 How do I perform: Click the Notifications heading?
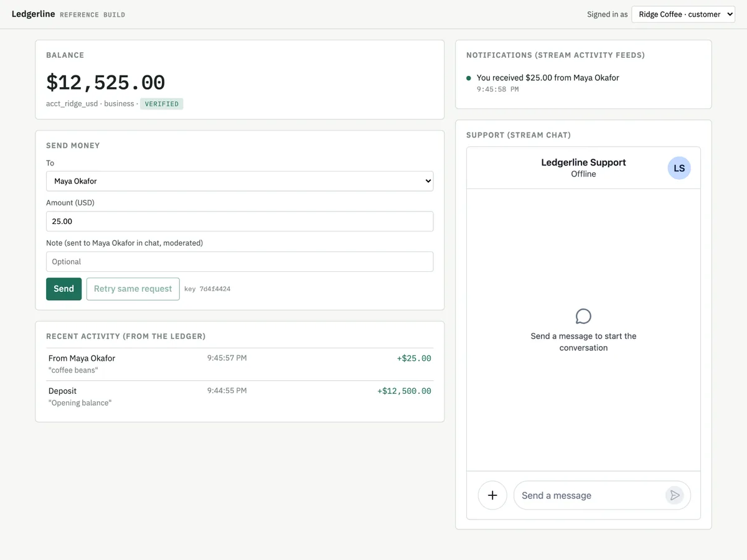click(x=555, y=55)
